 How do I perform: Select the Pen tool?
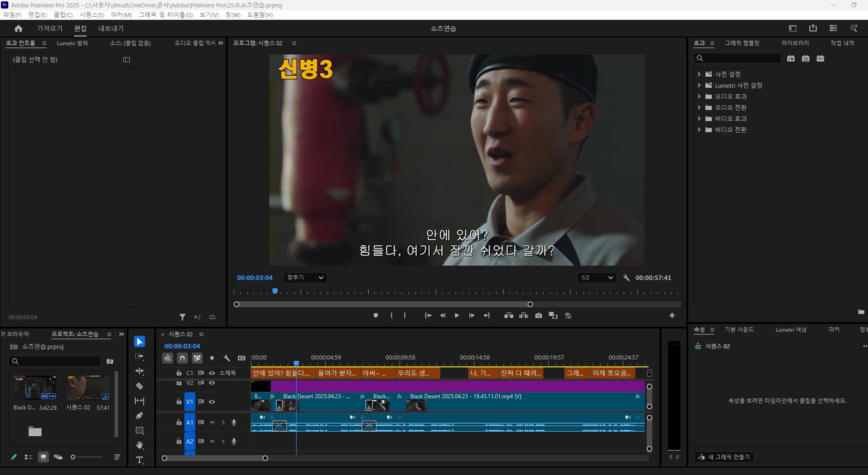point(140,416)
